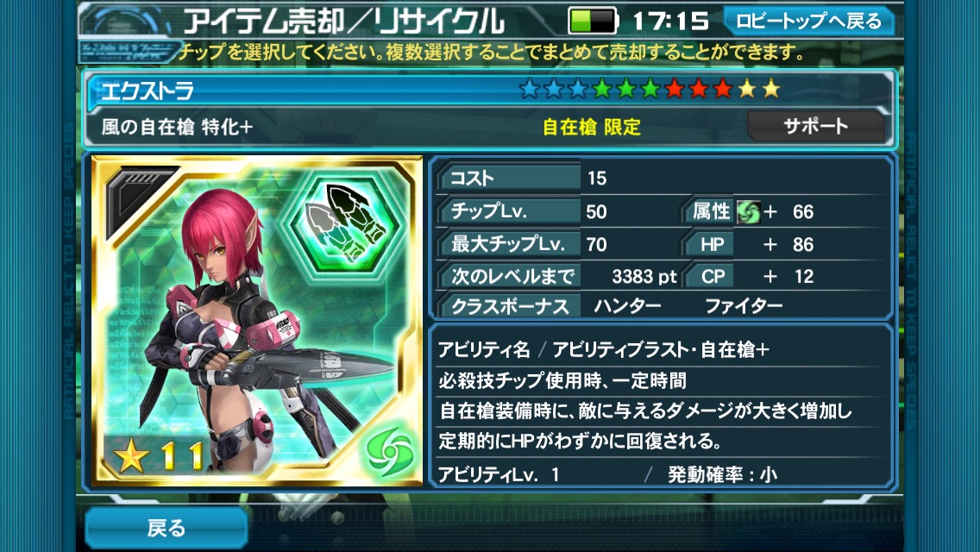Return to lobby top with ロビートップへ戻る
Screen dimensions: 980x552
[809, 22]
